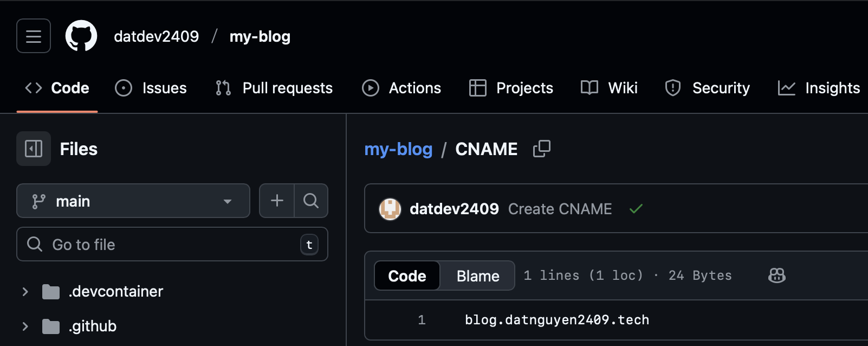Open the Create CNAME commit link
The width and height of the screenshot is (868, 346).
[560, 209]
